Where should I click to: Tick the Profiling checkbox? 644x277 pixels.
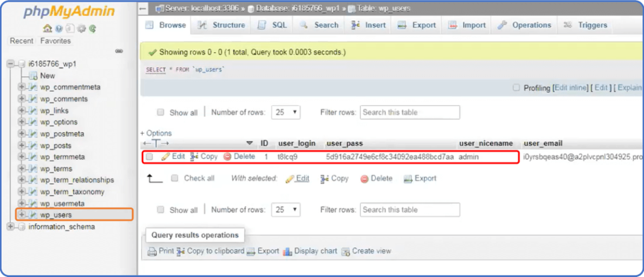(516, 88)
